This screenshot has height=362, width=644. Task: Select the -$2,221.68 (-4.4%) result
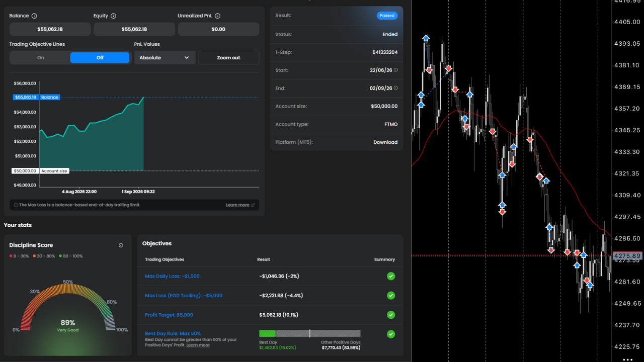(x=281, y=296)
